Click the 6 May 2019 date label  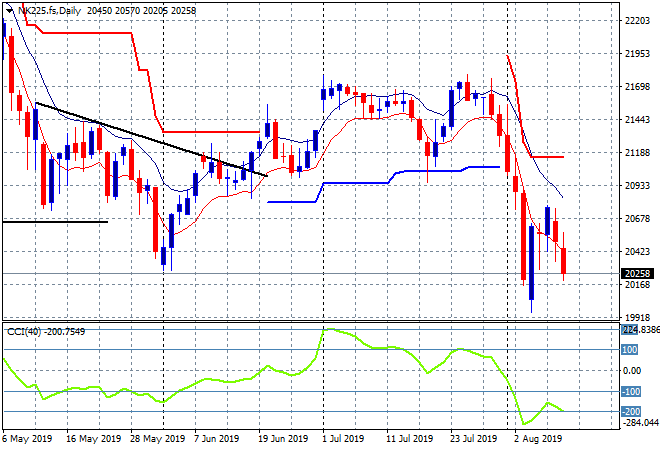[27, 439]
